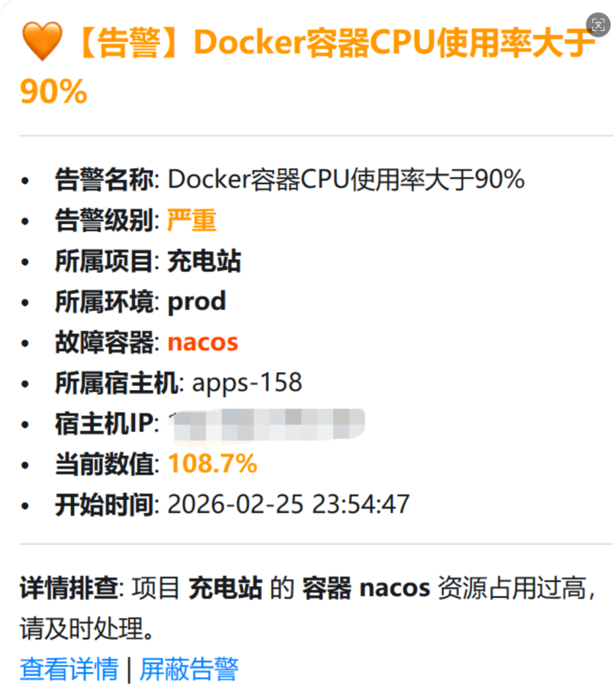Open the 查看详情 details link
Image resolution: width=616 pixels, height=700 pixels.
[68, 668]
